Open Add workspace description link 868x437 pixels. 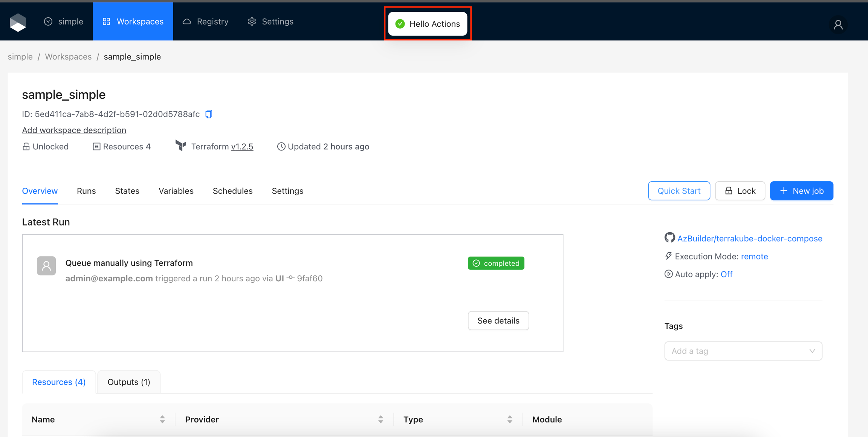74,130
